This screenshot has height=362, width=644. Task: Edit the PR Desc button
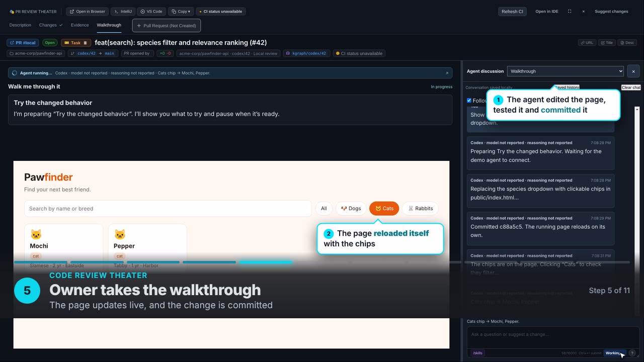tap(627, 43)
